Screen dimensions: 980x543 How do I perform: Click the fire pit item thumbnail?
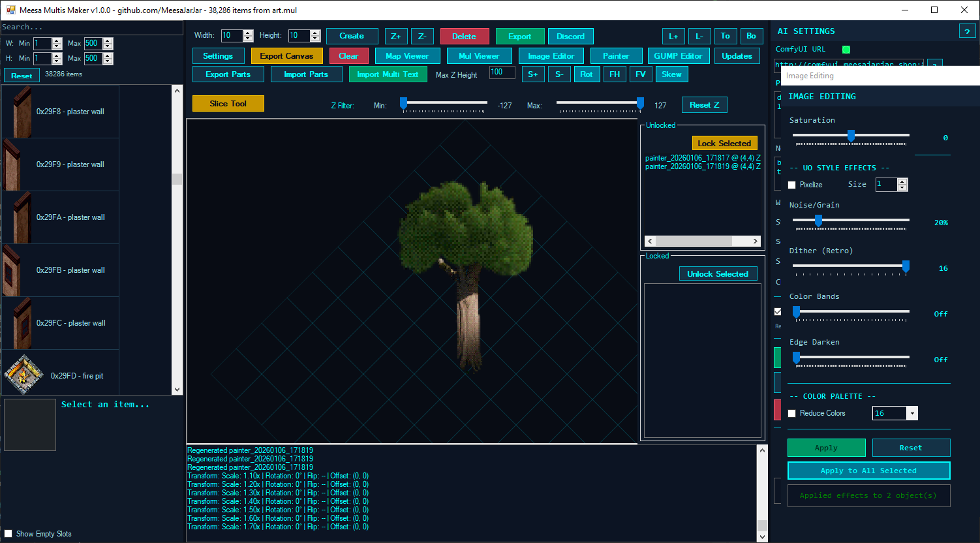click(x=24, y=375)
